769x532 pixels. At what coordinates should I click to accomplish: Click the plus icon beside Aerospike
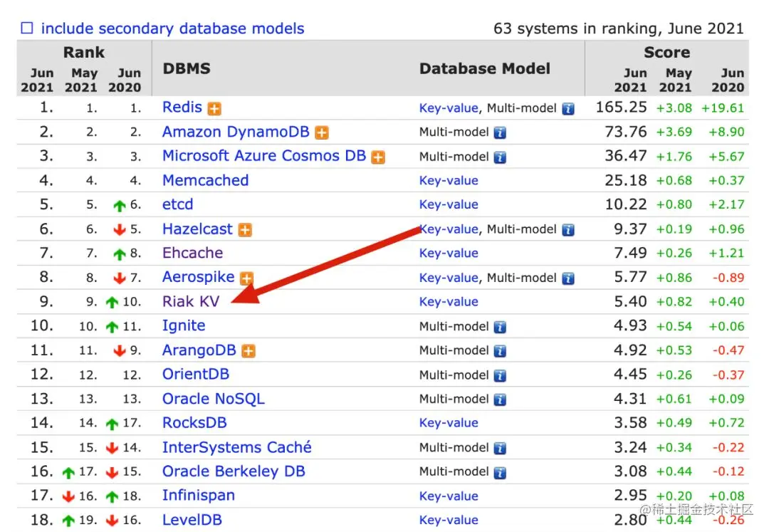246,278
